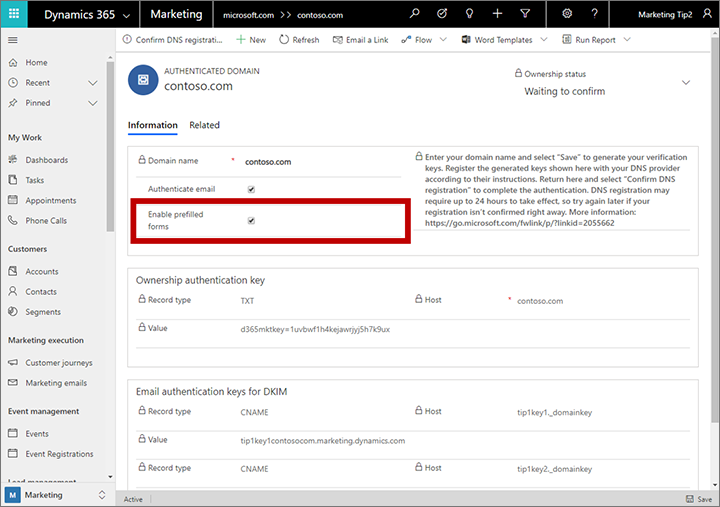Uncheck the Authenticate email checkbox
Viewport: 720px width, 507px height.
tap(251, 189)
